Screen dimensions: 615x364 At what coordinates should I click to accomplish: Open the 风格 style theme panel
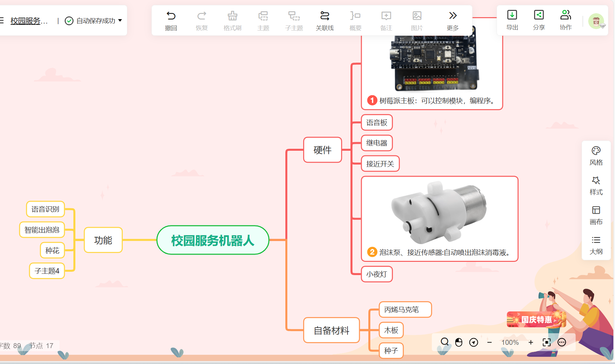click(x=596, y=156)
